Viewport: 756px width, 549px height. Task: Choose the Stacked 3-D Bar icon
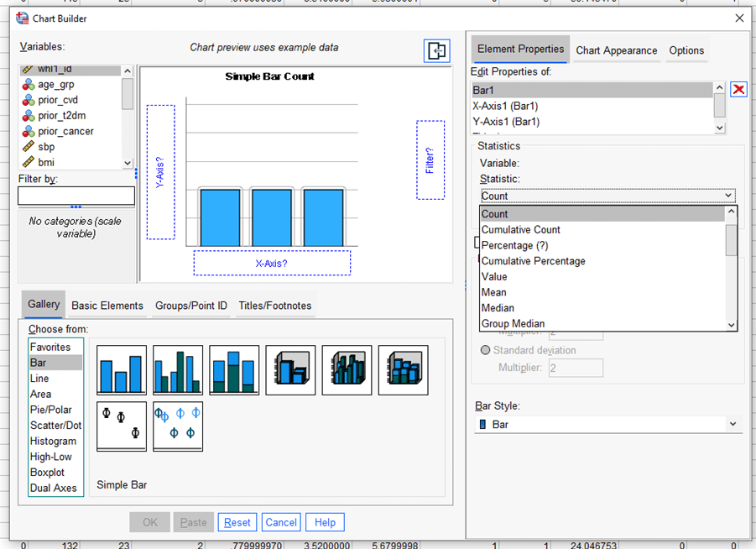coord(402,369)
